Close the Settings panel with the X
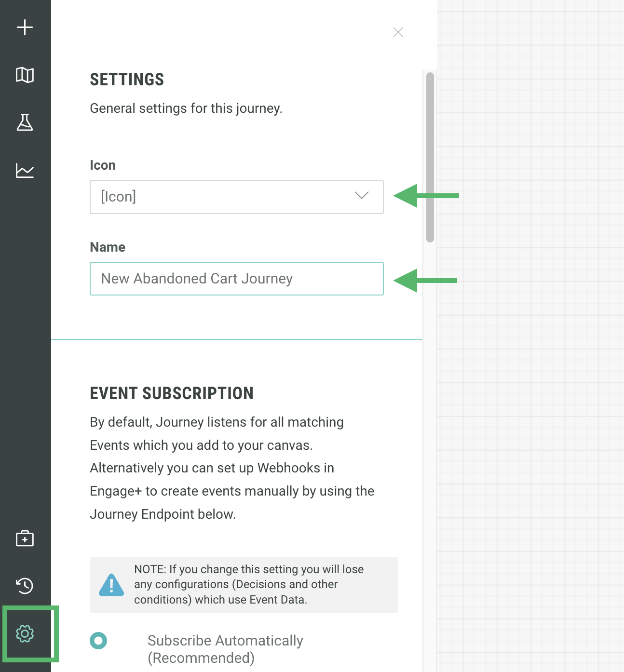The image size is (624, 672). [398, 32]
